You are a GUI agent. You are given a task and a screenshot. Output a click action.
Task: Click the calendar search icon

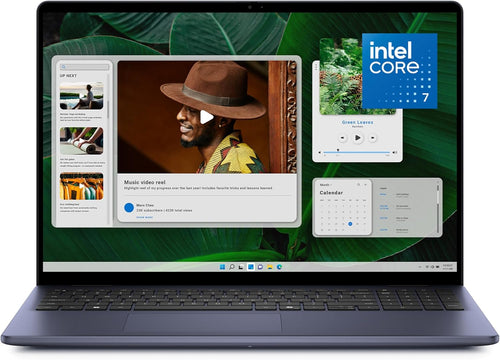pos(358,184)
